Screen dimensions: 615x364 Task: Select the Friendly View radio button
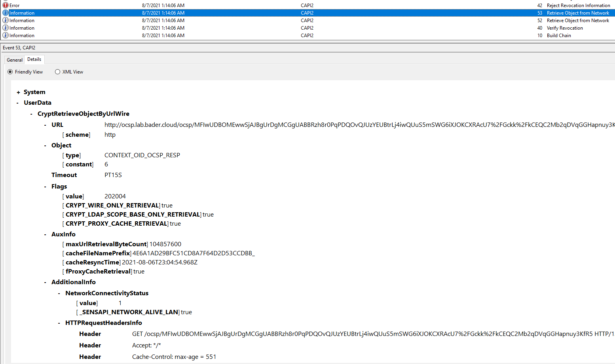tap(9, 72)
